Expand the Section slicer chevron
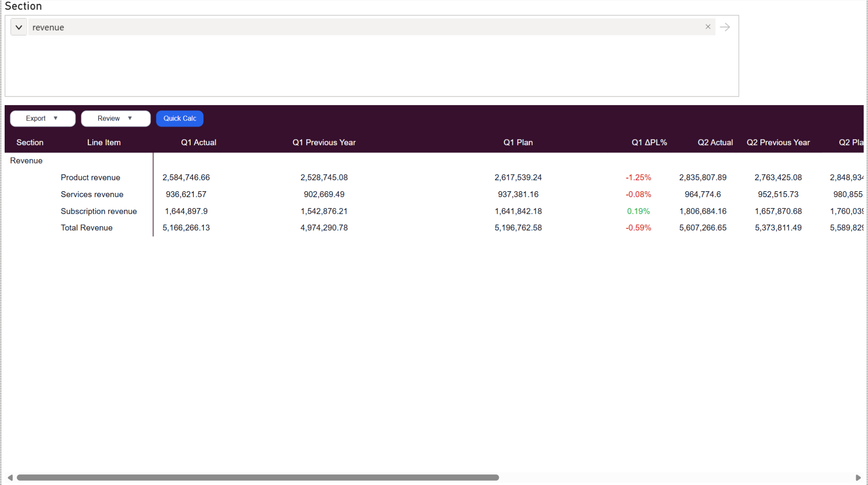This screenshot has width=868, height=485. pos(19,27)
